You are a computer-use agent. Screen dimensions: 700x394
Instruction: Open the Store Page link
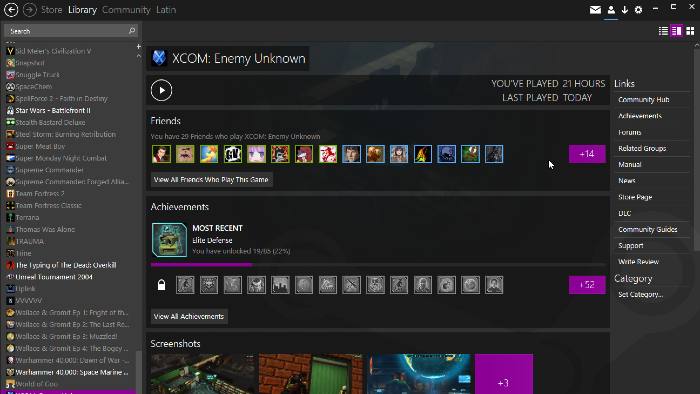635,197
